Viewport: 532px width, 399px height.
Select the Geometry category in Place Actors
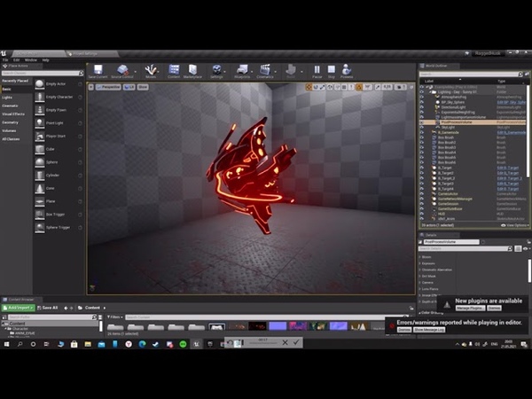[10, 122]
